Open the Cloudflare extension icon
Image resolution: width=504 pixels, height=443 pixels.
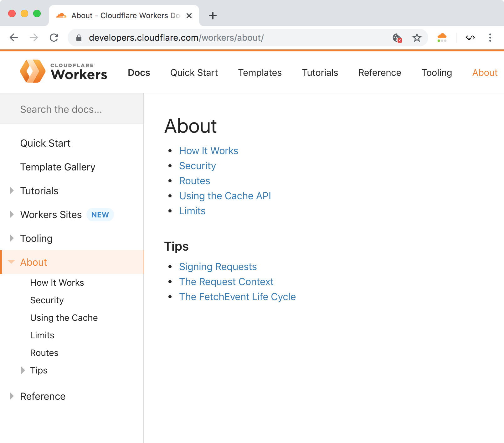pos(442,38)
